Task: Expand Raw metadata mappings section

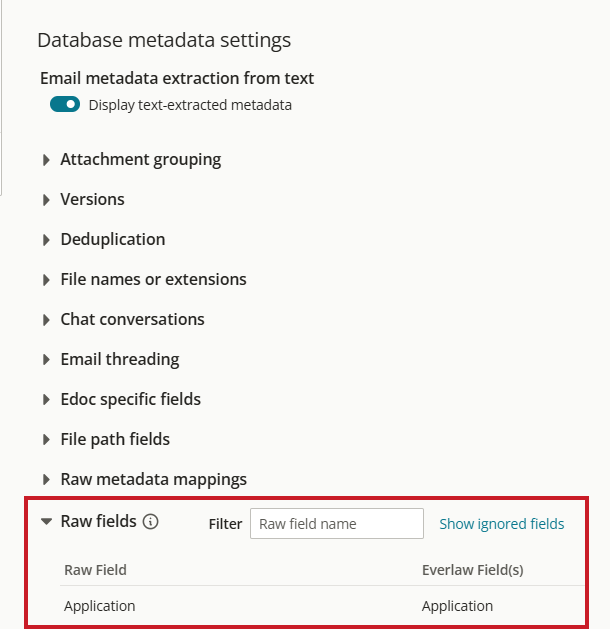Action: pyautogui.click(x=144, y=479)
